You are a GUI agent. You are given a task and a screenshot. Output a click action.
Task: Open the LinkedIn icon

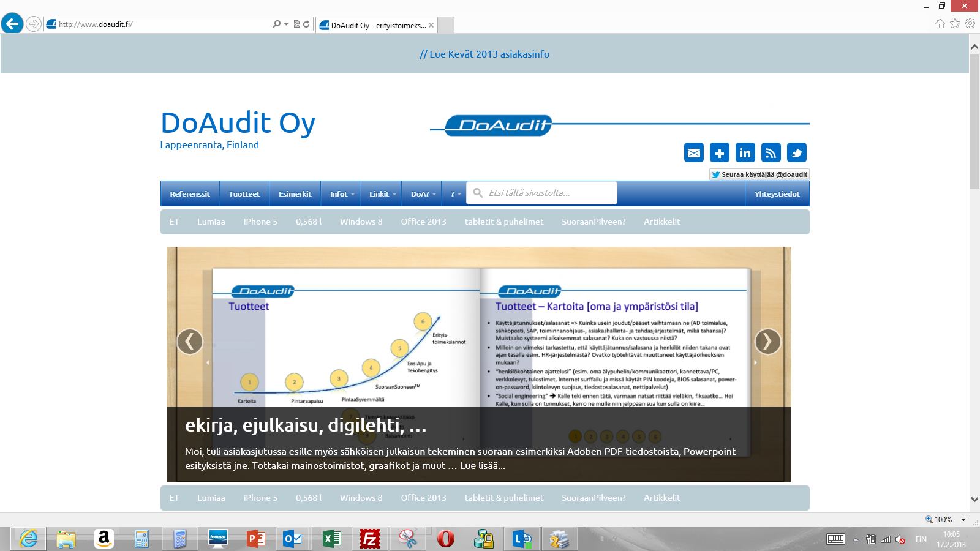[x=745, y=152]
